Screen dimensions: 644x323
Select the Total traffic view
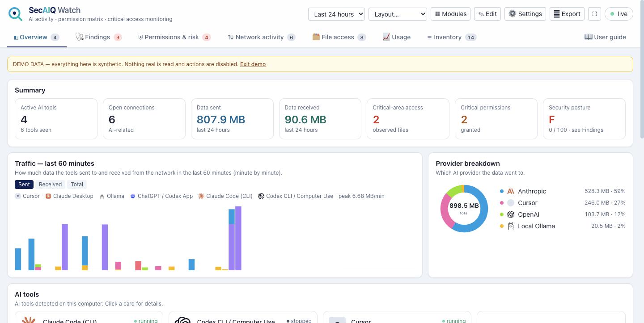(x=77, y=185)
